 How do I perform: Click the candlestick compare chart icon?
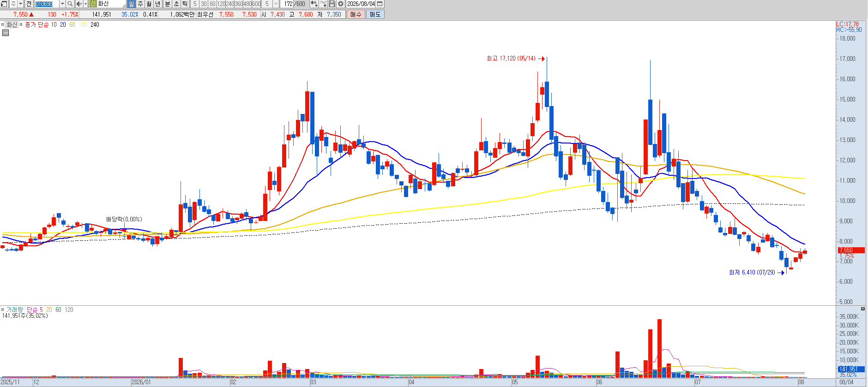point(314,4)
